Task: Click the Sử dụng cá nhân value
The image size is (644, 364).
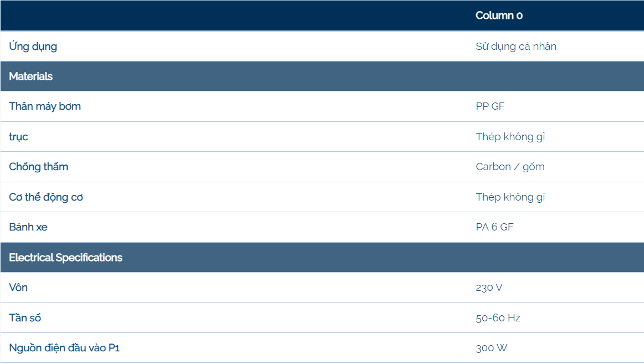Action: 516,47
